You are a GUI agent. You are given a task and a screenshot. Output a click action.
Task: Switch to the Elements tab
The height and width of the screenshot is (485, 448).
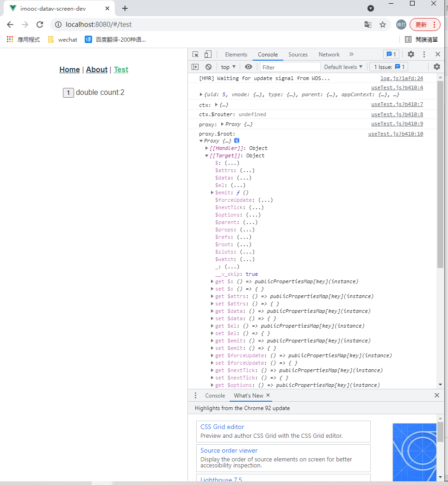[x=236, y=55]
